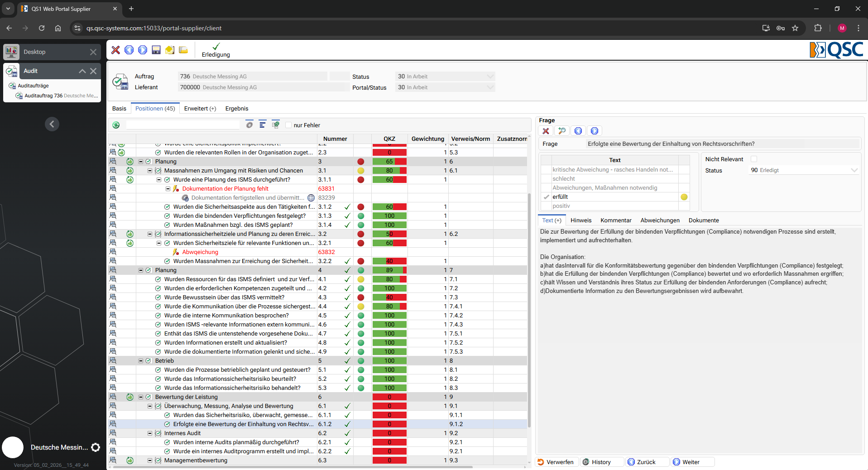Open the yellow envelope mail icon
This screenshot has width=868, height=470.
coord(170,50)
